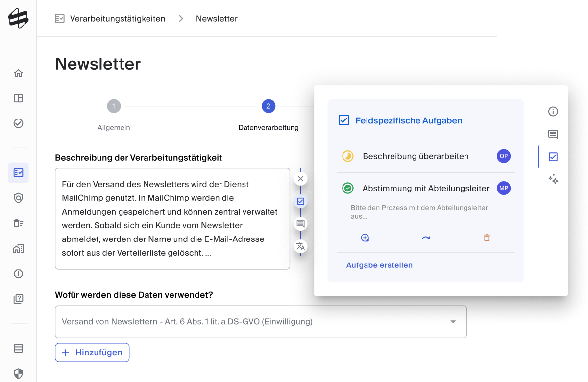Click the breadcrumb checklist icon beside Verarbeitungstätigkeiten
The width and height of the screenshot is (588, 382).
[60, 19]
